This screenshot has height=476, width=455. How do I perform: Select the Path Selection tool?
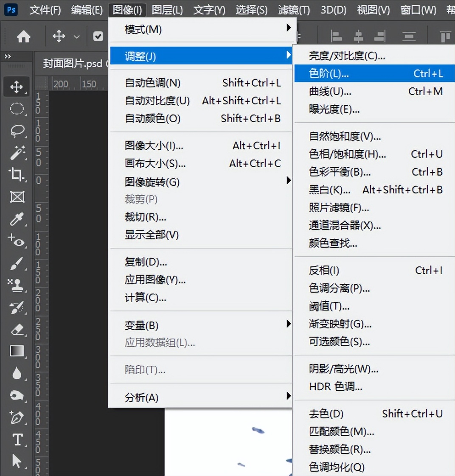(x=17, y=461)
